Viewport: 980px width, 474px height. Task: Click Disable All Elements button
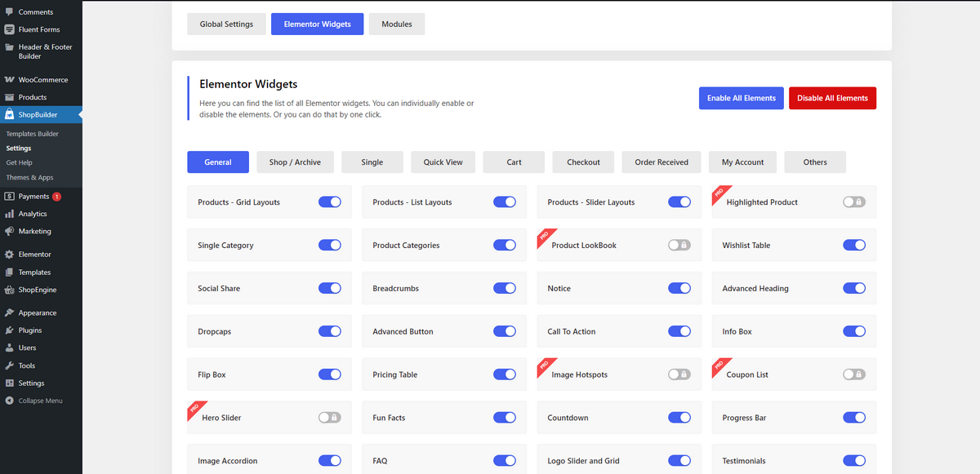point(832,98)
